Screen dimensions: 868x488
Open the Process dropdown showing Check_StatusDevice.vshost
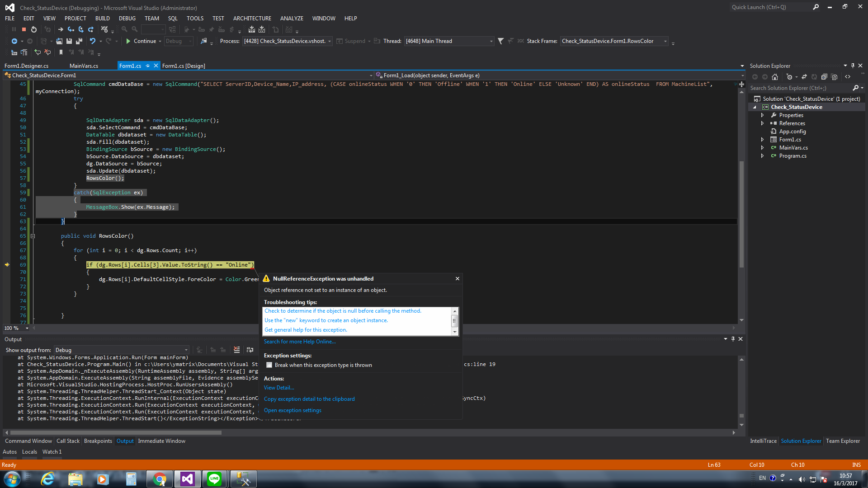(x=288, y=41)
